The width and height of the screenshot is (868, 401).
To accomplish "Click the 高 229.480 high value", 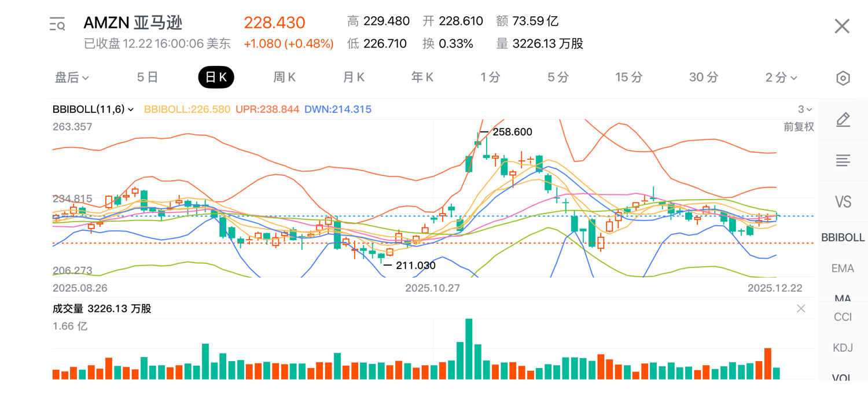I will click(x=378, y=21).
